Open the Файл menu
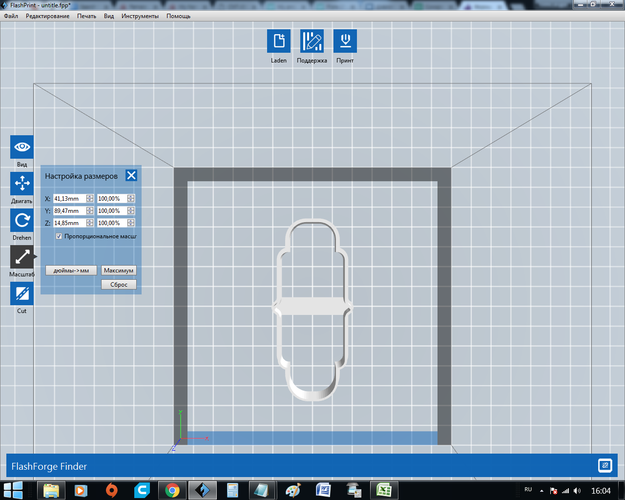 pyautogui.click(x=11, y=16)
